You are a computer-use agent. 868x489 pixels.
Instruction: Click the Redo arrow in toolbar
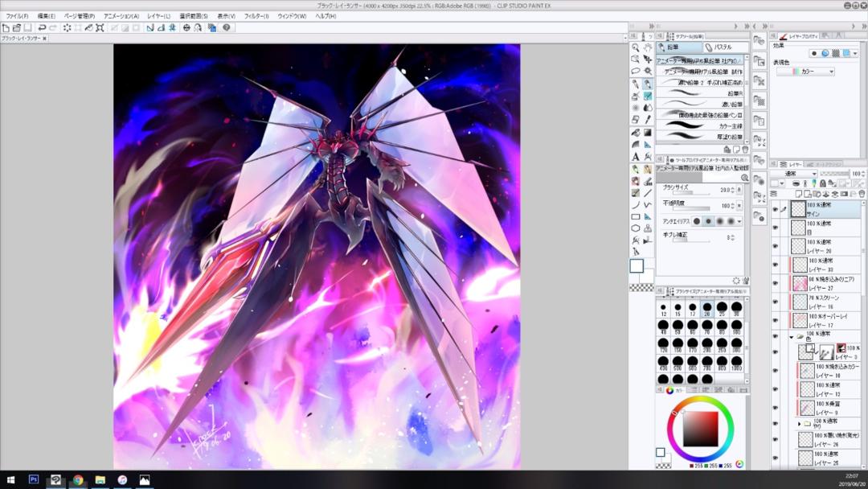tap(53, 27)
